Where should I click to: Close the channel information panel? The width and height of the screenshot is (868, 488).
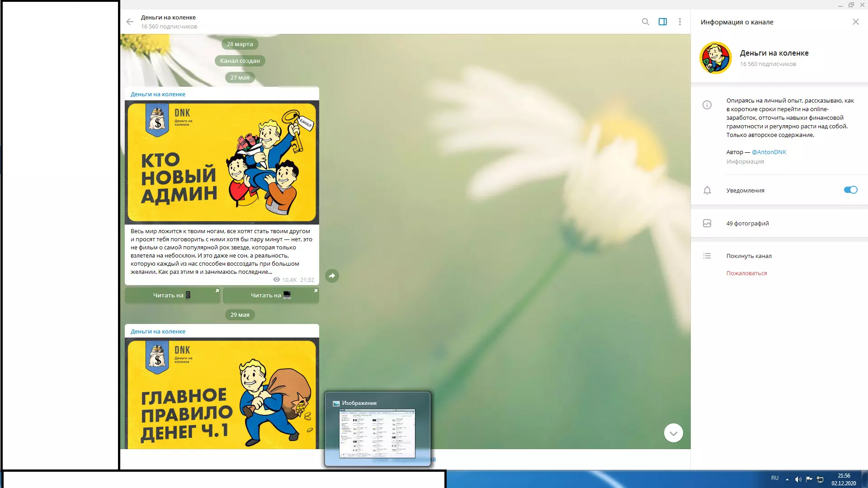click(x=856, y=22)
